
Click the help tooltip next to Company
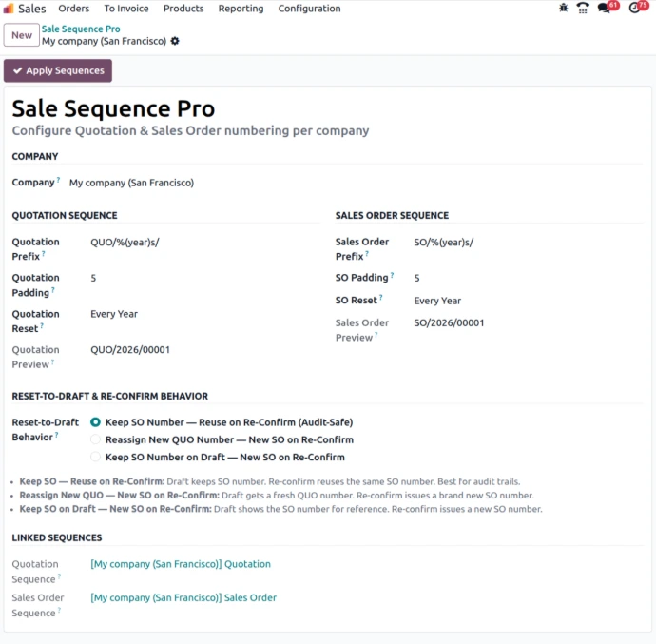tap(58, 180)
